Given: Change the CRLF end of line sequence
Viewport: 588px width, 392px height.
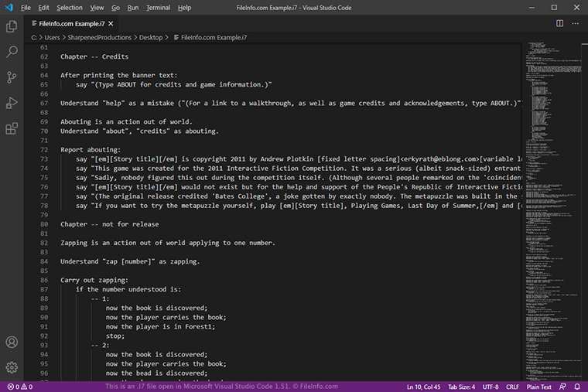Looking at the screenshot, I should [x=511, y=387].
